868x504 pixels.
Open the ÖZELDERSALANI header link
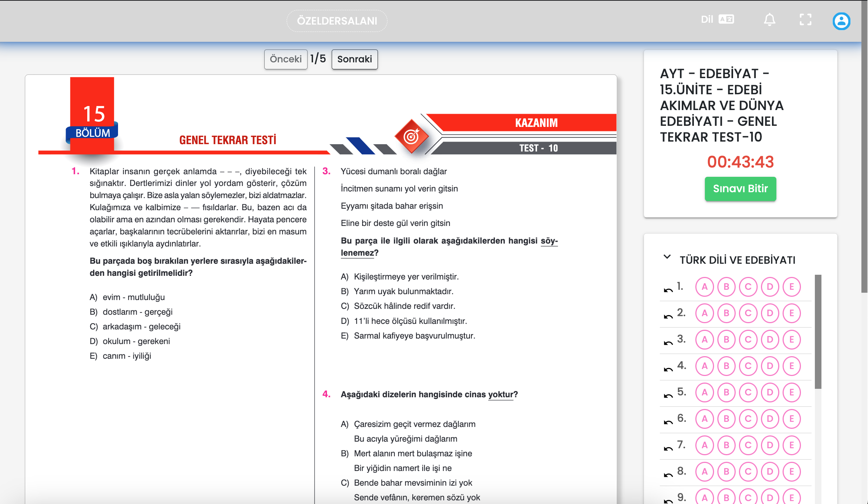click(337, 21)
